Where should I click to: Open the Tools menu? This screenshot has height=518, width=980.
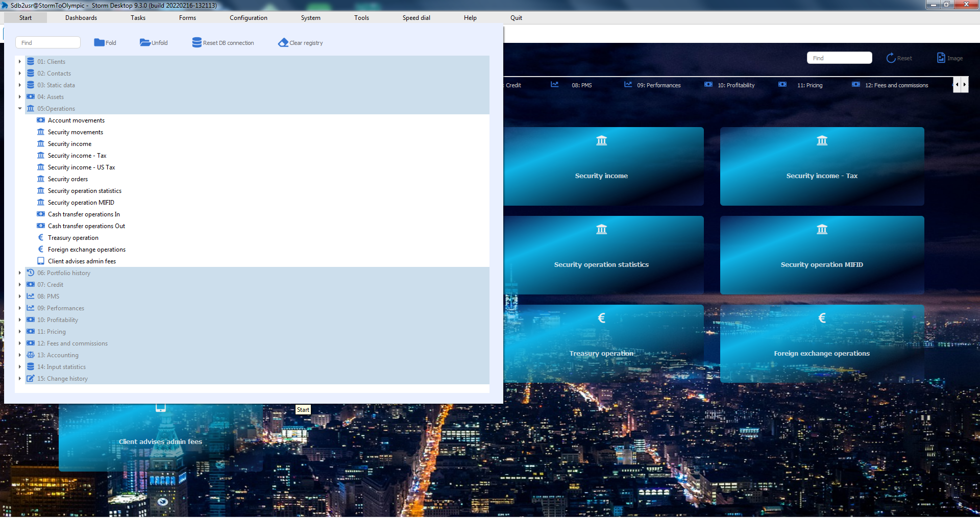coord(361,17)
